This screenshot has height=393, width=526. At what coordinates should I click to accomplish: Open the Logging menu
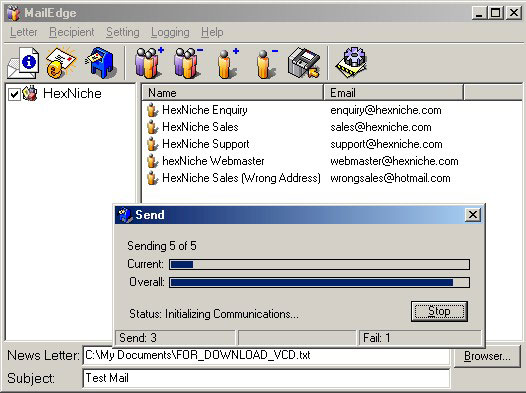(x=170, y=32)
